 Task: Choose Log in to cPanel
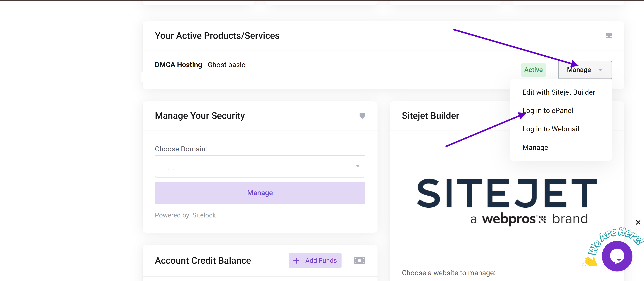coord(548,110)
